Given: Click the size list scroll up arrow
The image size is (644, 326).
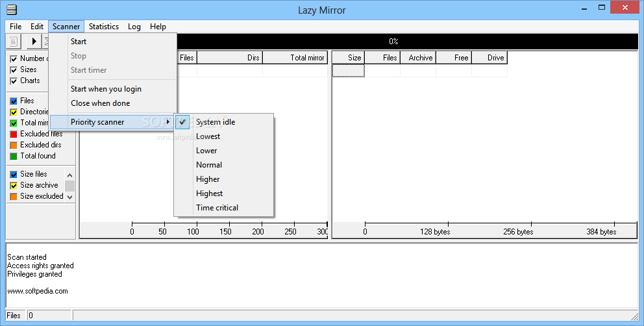Looking at the screenshot, I should 70,175.
